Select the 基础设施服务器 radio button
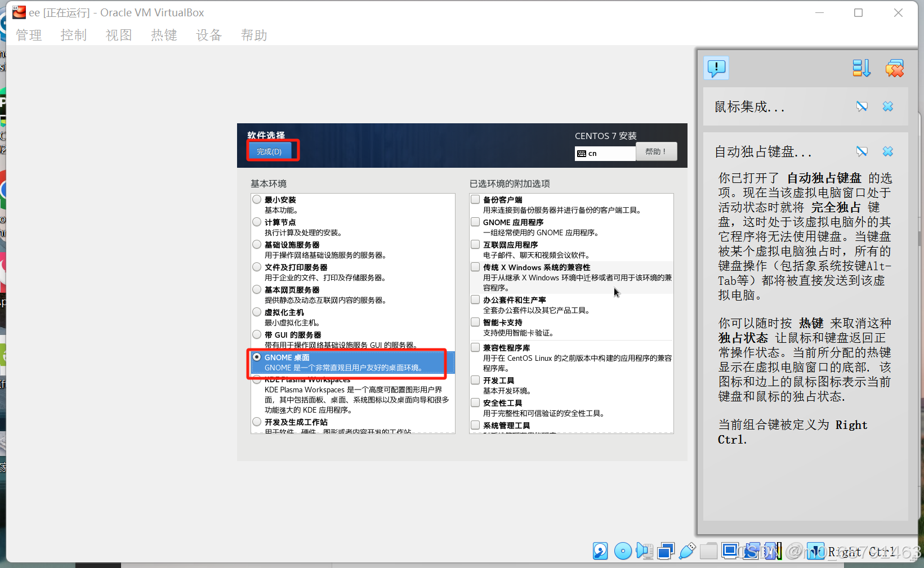This screenshot has width=924, height=568. point(257,244)
